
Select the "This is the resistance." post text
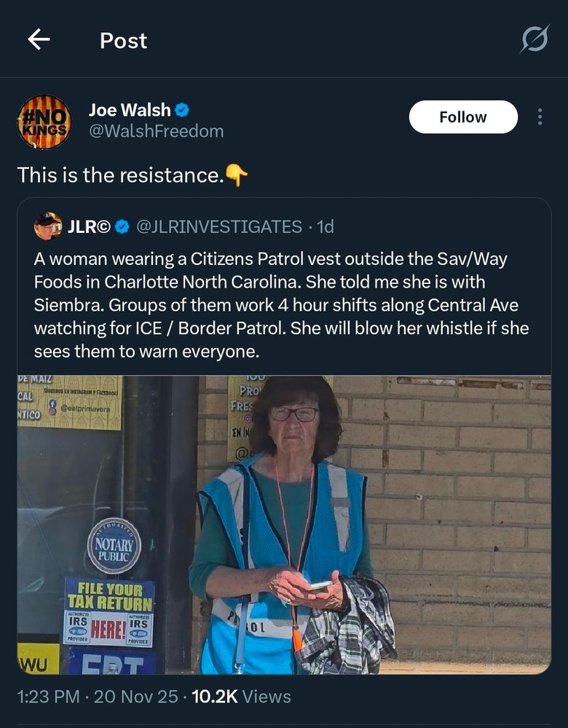[x=121, y=175]
